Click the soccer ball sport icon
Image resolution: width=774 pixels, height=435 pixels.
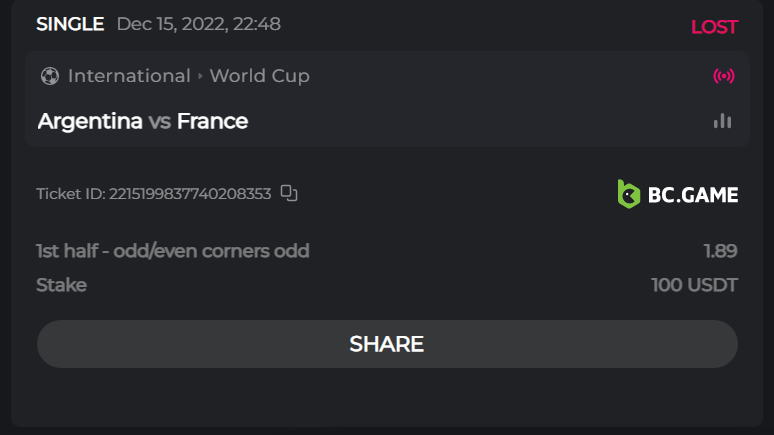pos(50,76)
